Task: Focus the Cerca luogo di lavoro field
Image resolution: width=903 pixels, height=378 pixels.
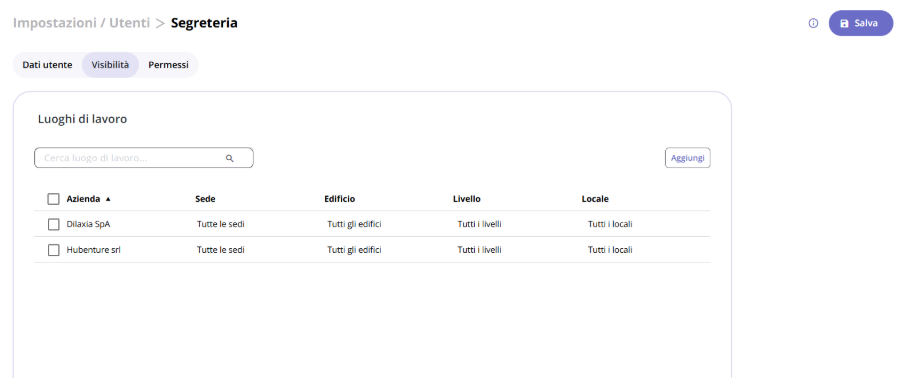Action: 144,158
